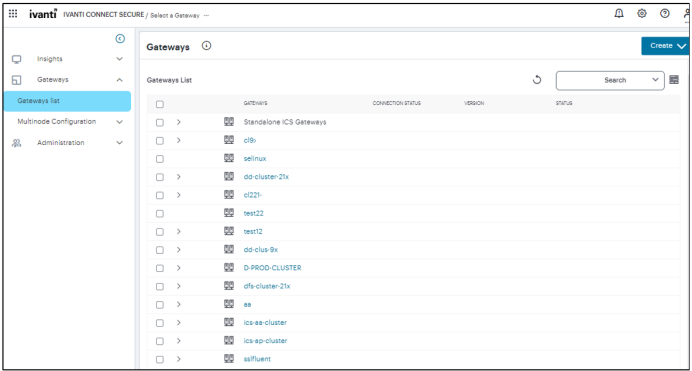
Task: Check the test12 row checkbox
Action: click(x=160, y=232)
